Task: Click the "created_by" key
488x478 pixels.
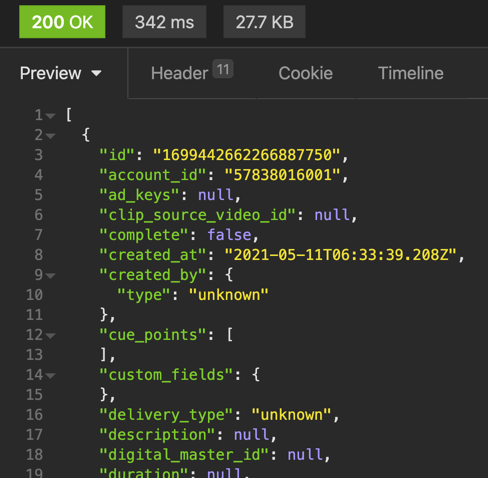Action: pos(153,275)
